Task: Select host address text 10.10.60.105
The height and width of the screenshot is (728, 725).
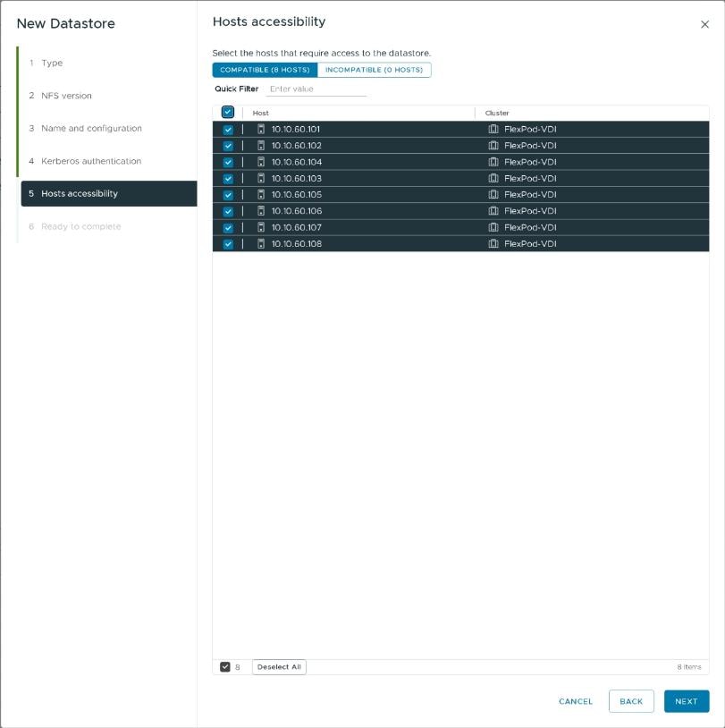Action: (x=297, y=195)
